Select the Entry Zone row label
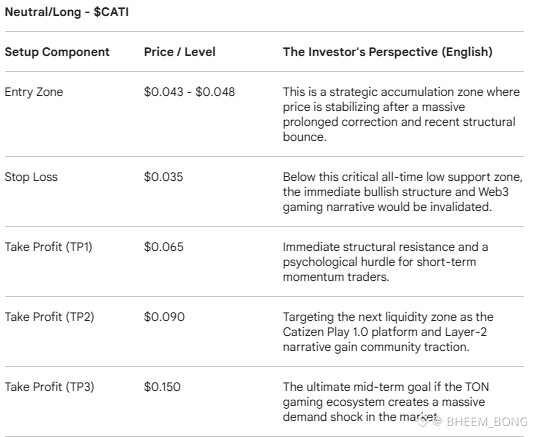The height and width of the screenshot is (437, 535). 34,92
